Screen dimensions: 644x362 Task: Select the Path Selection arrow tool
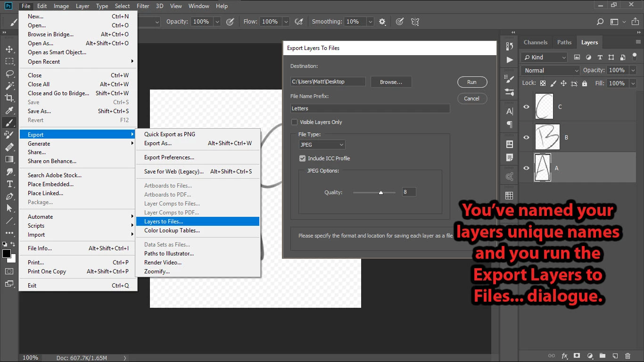tap(9, 208)
